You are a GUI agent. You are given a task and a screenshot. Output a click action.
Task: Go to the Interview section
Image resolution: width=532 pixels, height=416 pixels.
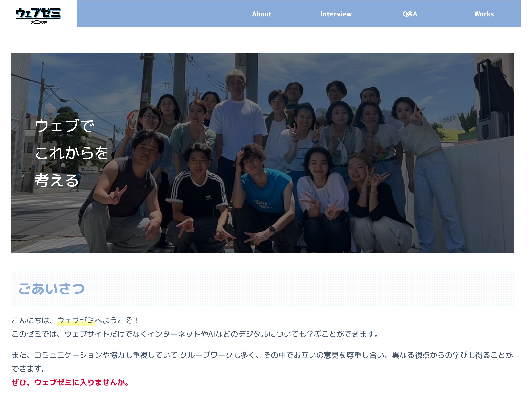pos(336,14)
